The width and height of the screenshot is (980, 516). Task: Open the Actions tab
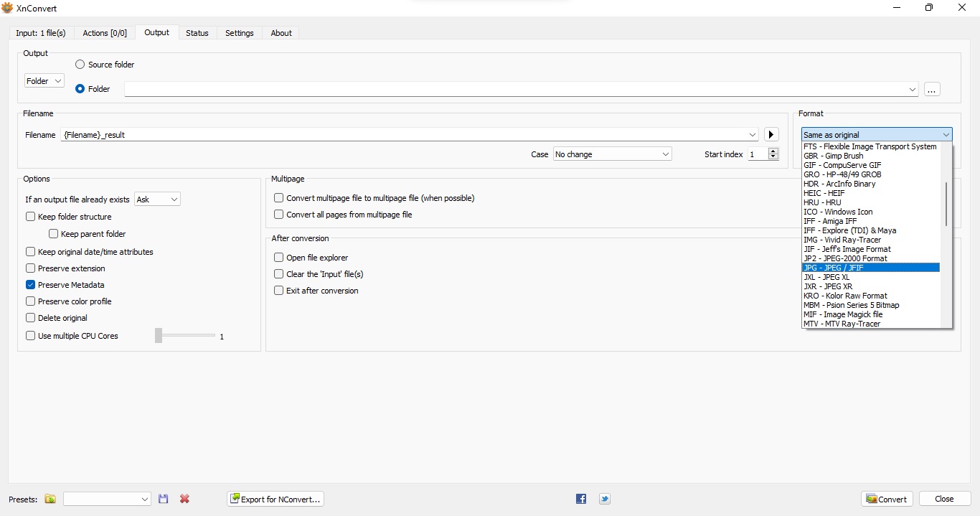click(x=105, y=33)
